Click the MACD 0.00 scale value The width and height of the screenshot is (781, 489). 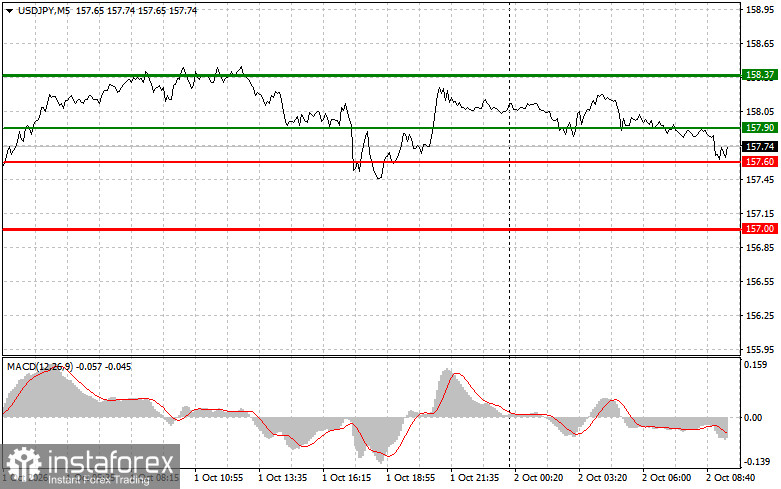pos(753,417)
